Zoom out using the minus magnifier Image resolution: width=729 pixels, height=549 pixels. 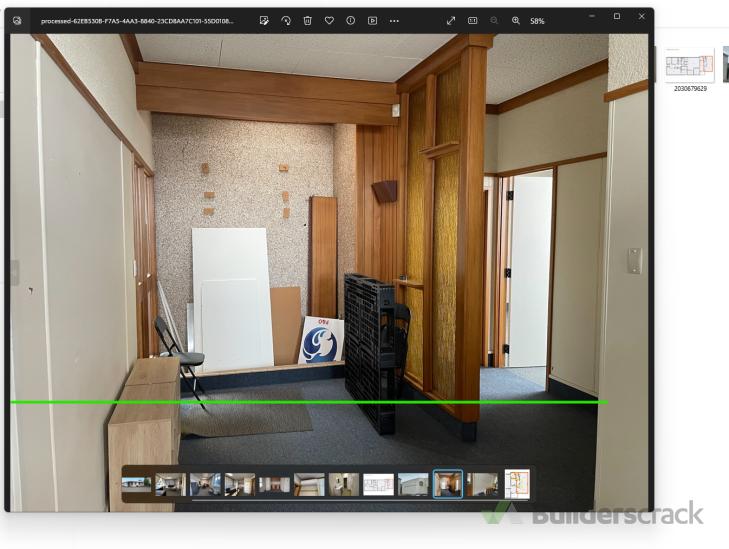pos(494,20)
